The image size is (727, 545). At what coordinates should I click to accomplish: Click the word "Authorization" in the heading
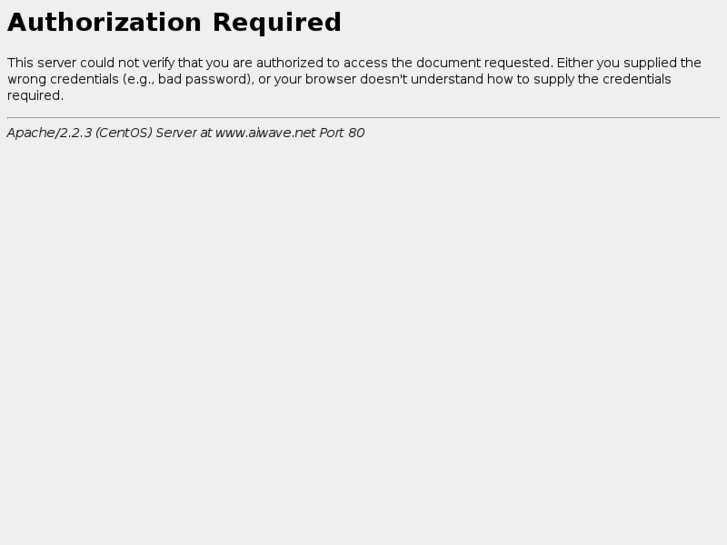click(x=104, y=22)
